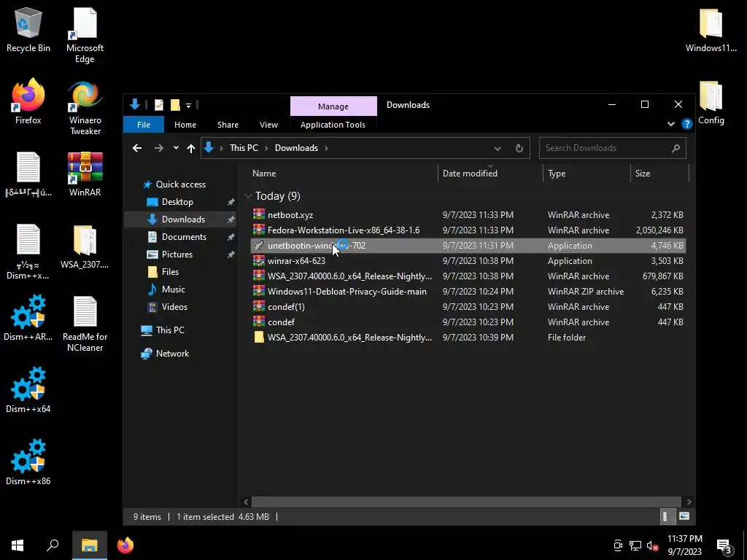Click Downloads in address breadcrumb
This screenshot has width=747, height=560.
[x=296, y=147]
